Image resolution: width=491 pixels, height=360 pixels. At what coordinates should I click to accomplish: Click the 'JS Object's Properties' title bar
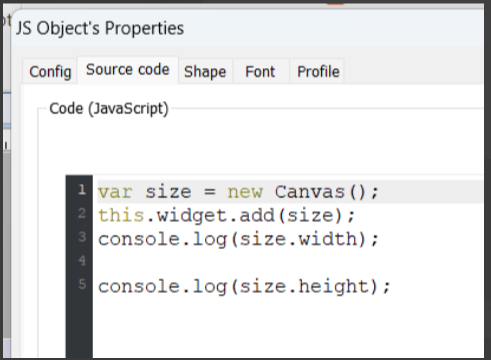(247, 28)
